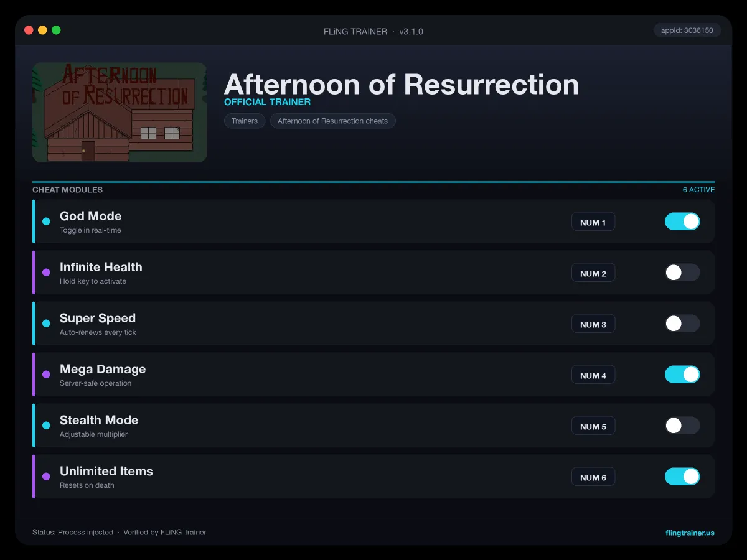747x560 pixels.
Task: Open the Trainers tag
Action: click(245, 121)
